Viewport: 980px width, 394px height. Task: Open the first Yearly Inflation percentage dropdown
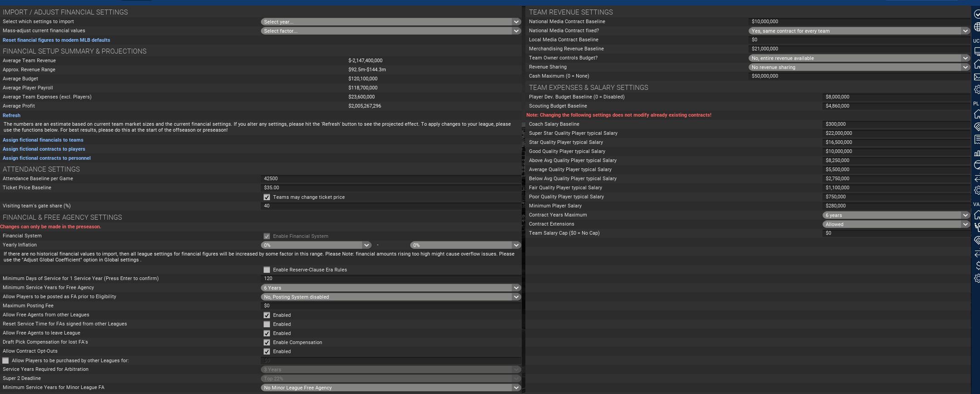tap(316, 245)
